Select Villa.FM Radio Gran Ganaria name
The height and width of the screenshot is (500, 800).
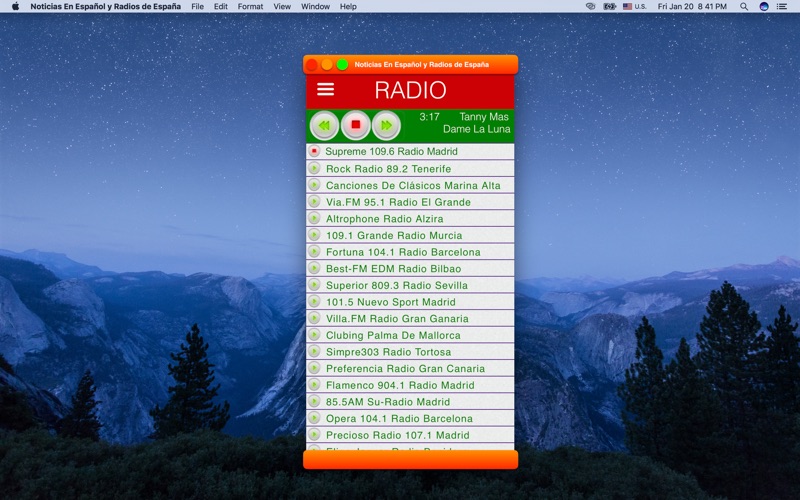point(397,319)
